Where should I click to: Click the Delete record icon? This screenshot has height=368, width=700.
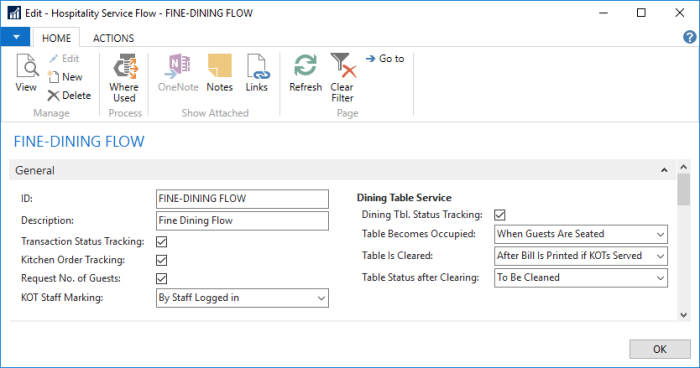[69, 96]
